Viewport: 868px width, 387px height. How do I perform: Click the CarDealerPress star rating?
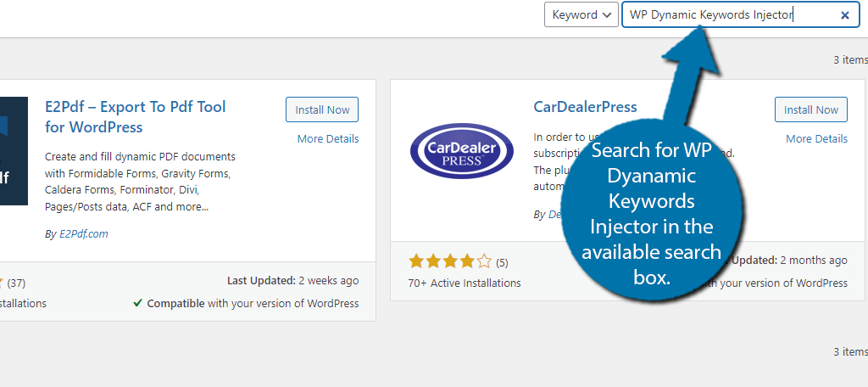pos(449,261)
